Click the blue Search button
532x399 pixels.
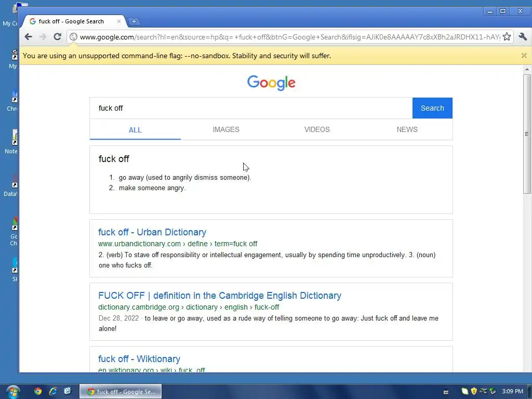[x=432, y=108]
